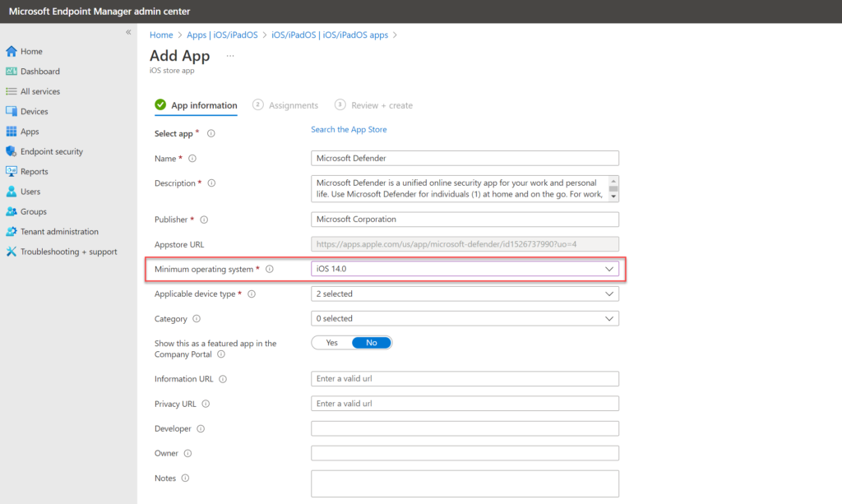Click info icon next to Minimum operating system
842x504 pixels.
click(x=270, y=269)
